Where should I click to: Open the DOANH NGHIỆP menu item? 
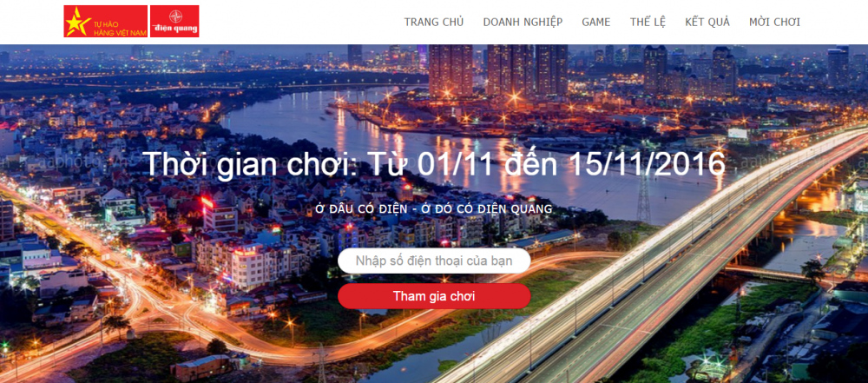523,23
